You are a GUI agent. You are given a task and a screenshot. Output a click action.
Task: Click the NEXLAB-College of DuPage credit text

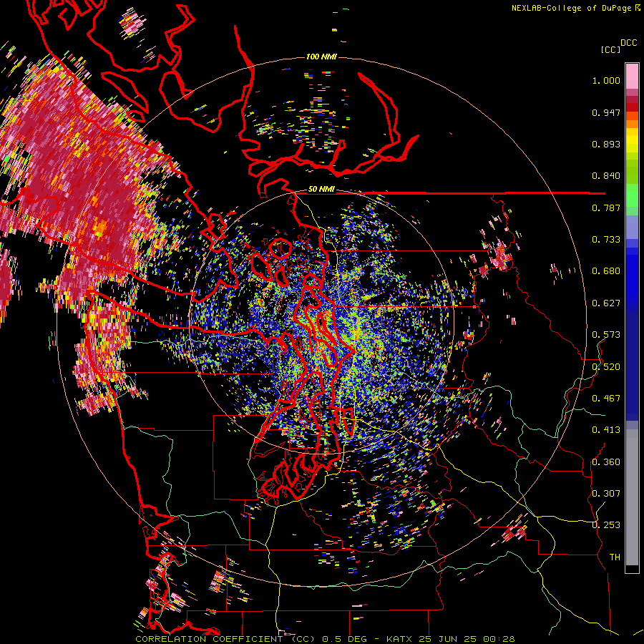[x=571, y=8]
